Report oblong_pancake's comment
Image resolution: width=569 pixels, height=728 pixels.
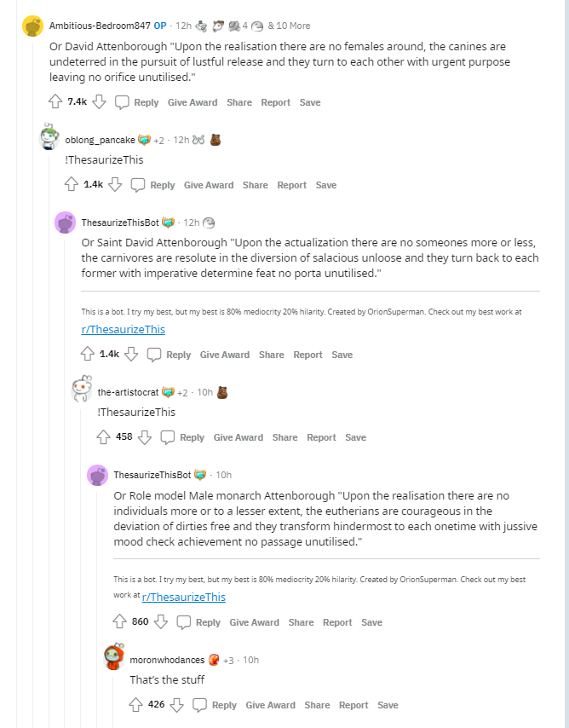point(291,185)
